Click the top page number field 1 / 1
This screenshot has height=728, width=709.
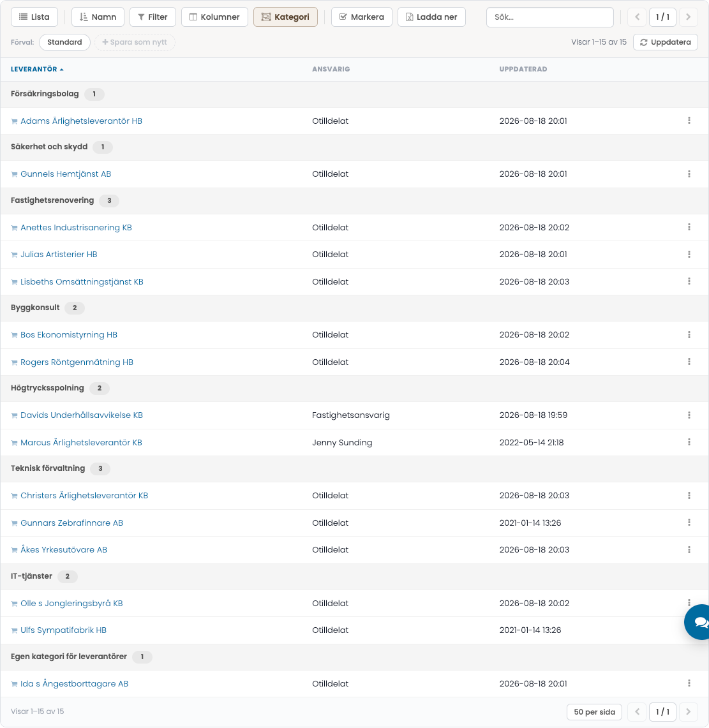point(662,17)
